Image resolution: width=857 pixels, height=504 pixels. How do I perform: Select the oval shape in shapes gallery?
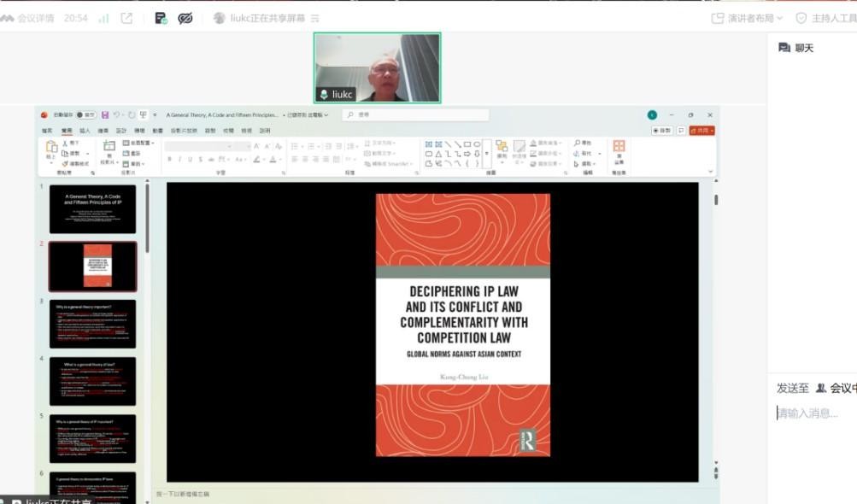click(477, 144)
